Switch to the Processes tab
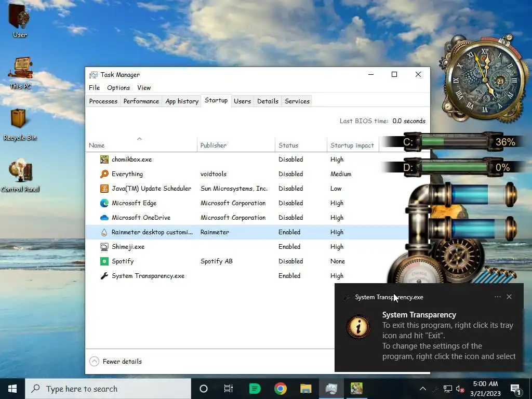Image resolution: width=532 pixels, height=399 pixels. coord(103,101)
